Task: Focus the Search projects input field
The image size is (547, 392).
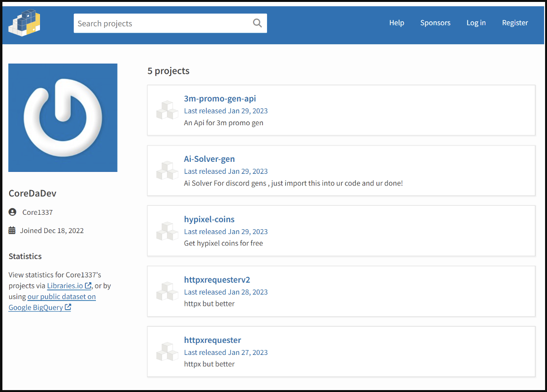Action: click(161, 23)
